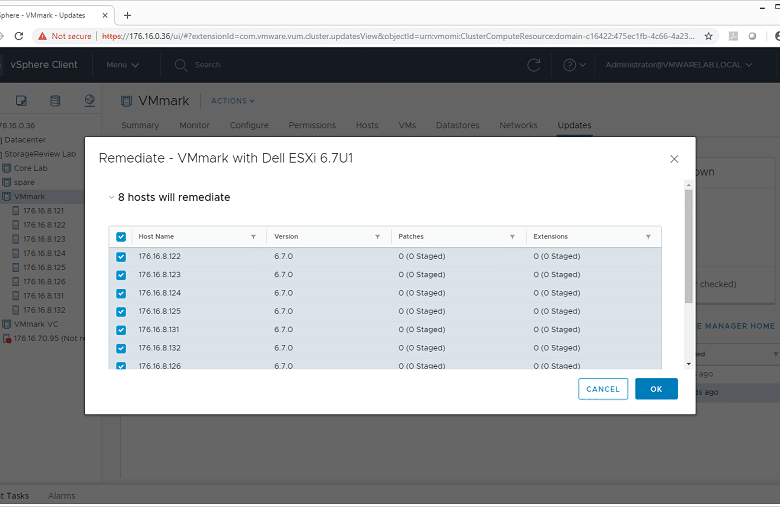This screenshot has height=507, width=780.
Task: Reload the browser page
Action: click(x=19, y=36)
